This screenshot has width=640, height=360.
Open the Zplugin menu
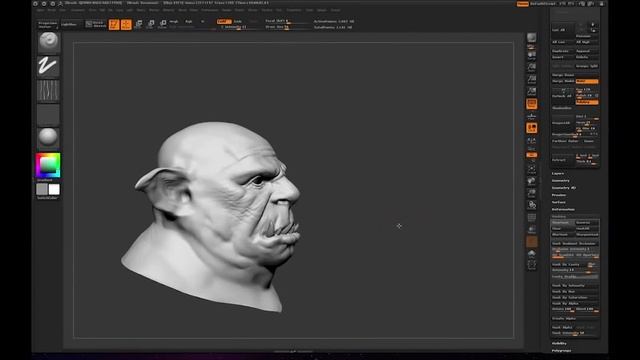[322, 10]
